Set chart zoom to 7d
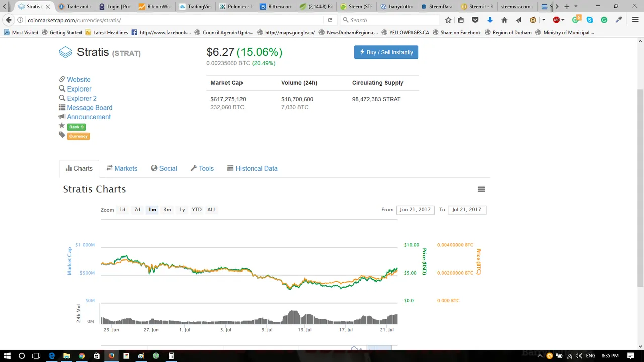The image size is (644, 362). (137, 210)
